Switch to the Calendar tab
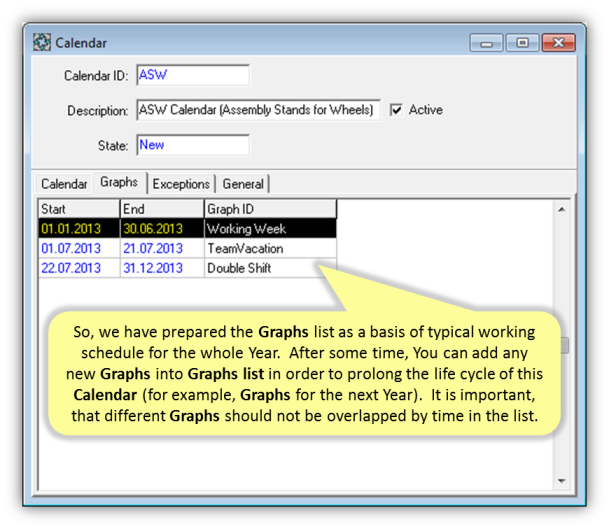 [64, 184]
